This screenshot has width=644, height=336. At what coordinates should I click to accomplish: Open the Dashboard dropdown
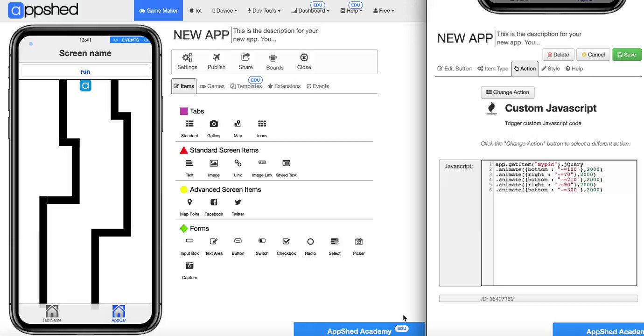(310, 10)
